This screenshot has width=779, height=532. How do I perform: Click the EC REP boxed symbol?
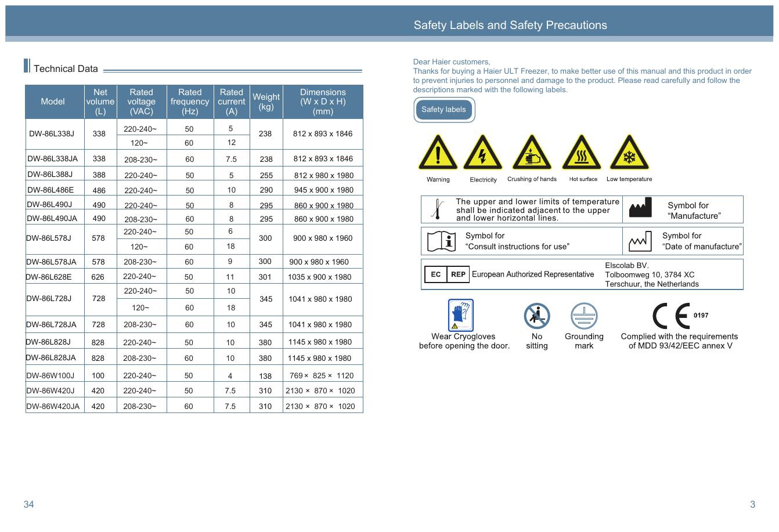tap(446, 274)
